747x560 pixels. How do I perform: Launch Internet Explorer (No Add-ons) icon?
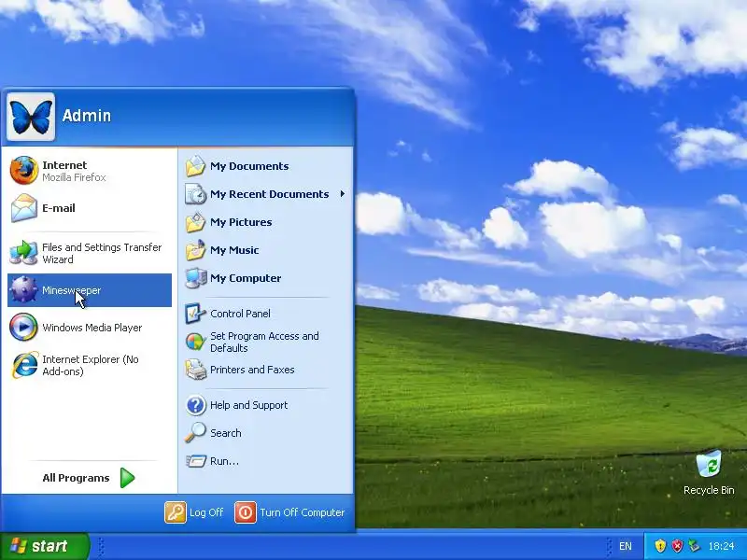pos(25,365)
